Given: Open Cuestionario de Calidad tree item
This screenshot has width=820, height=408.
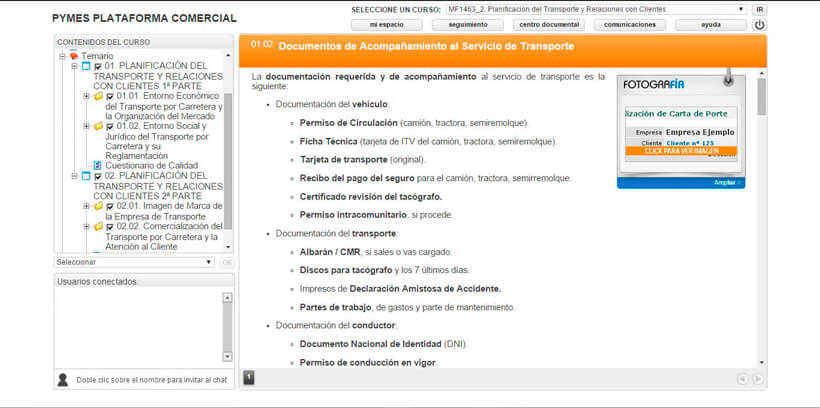Looking at the screenshot, I should click(152, 166).
